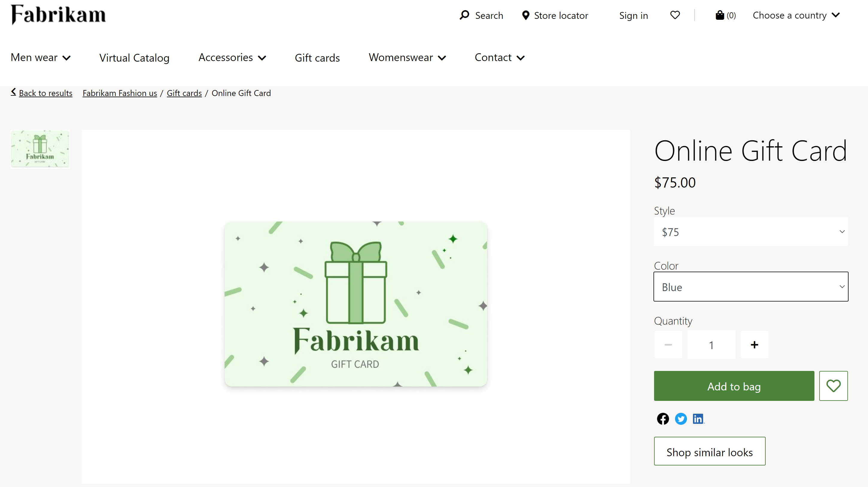Viewport: 868px width, 487px height.
Task: Click the Shop similar looks button
Action: pyautogui.click(x=710, y=451)
